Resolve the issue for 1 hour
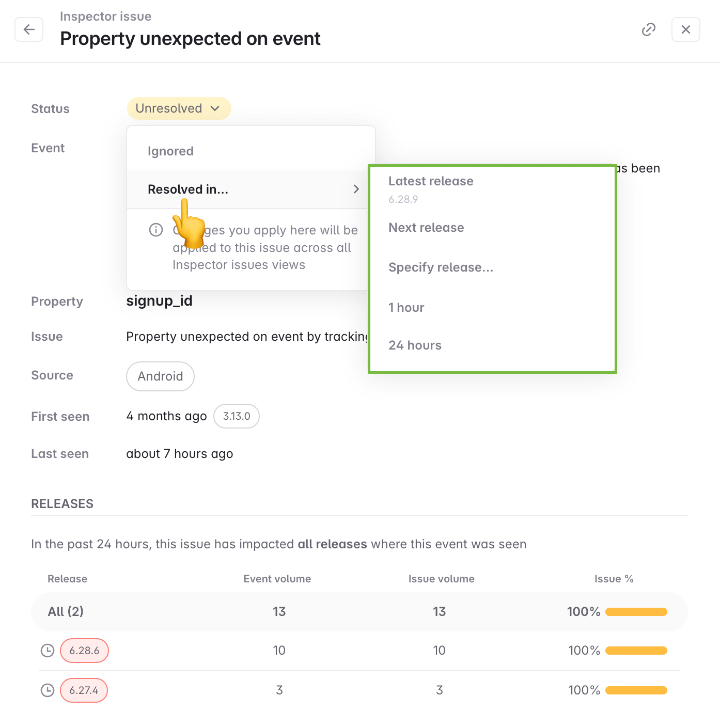The height and width of the screenshot is (728, 720). click(x=406, y=307)
